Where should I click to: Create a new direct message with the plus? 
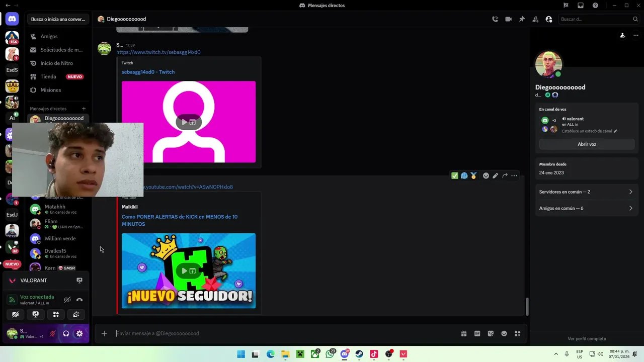pos(84,109)
